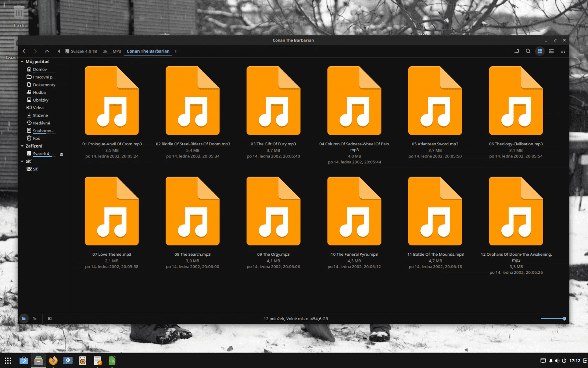This screenshot has width=588, height=368.
Task: Select 06 Theology-Civilisation.mp3 file icon
Action: click(x=516, y=100)
